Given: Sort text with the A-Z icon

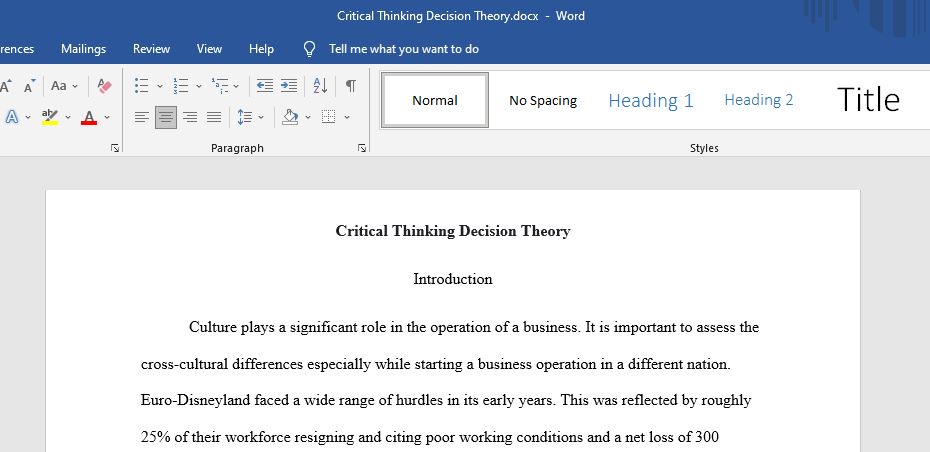Looking at the screenshot, I should coord(320,86).
